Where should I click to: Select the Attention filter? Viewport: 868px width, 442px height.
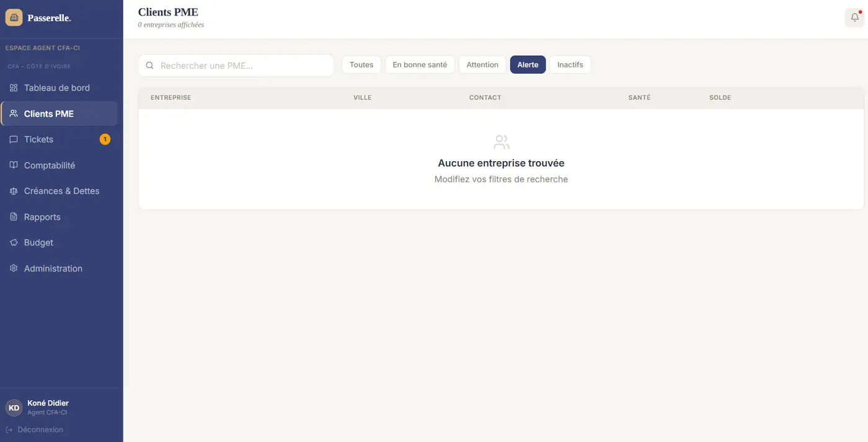(482, 64)
